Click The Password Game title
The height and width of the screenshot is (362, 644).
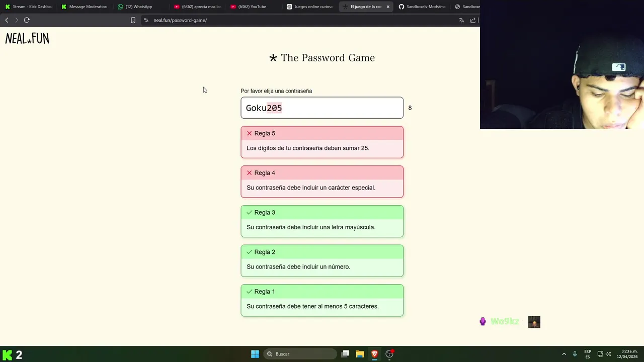(x=328, y=58)
